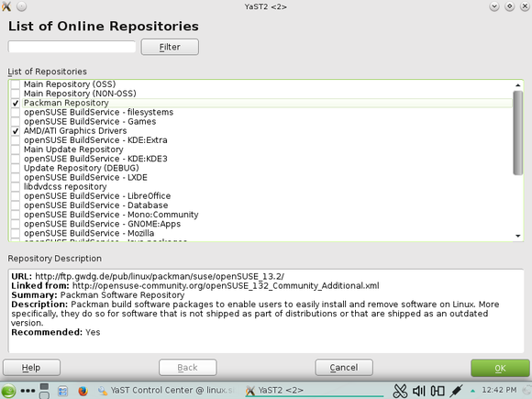Screen dimensions: 532x399
Task: Click the repository list scrollbar thumb
Action: [x=517, y=133]
